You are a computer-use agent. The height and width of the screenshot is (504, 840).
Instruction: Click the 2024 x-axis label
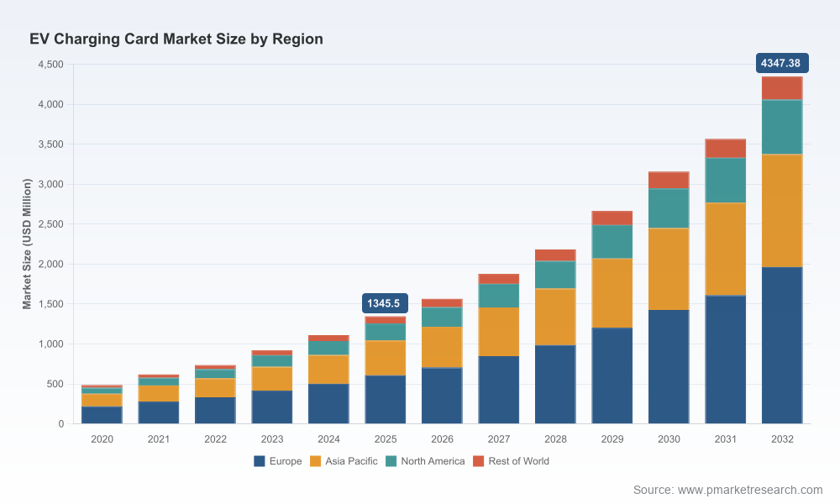tap(328, 439)
